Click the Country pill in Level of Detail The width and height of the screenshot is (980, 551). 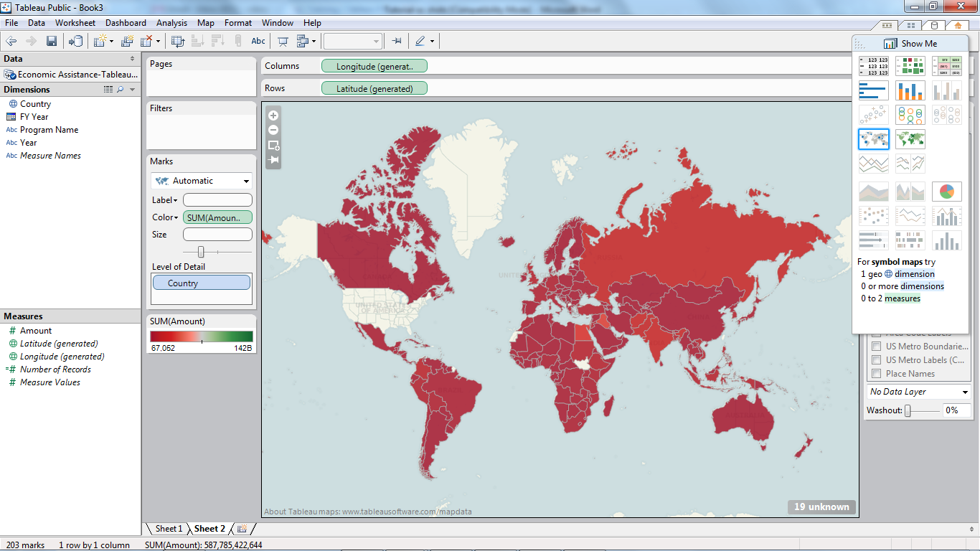coord(202,283)
